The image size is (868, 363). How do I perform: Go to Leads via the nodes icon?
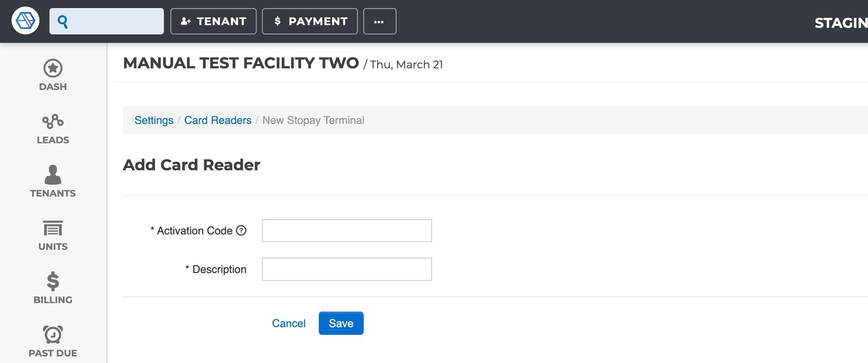[53, 121]
